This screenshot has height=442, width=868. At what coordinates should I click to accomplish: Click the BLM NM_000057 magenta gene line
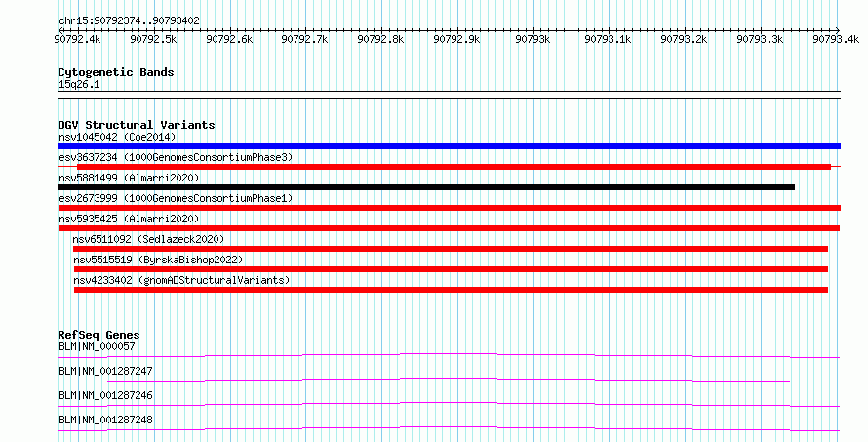[449, 355]
